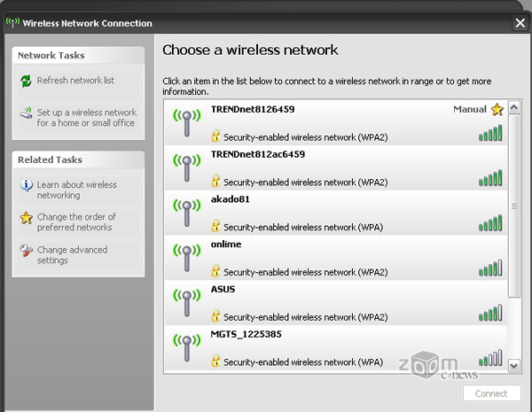Image resolution: width=532 pixels, height=412 pixels.
Task: Open Change the order of preferred networks
Action: [76, 222]
